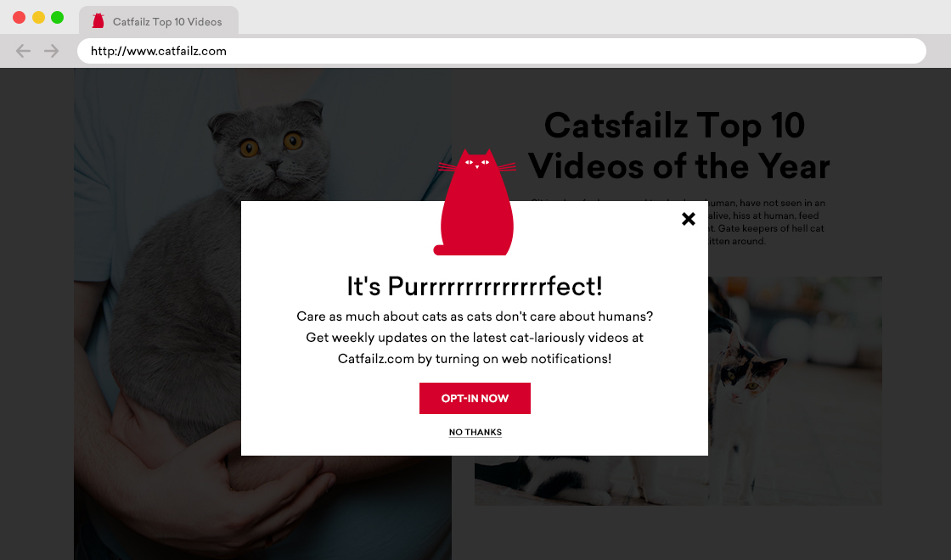Click the "Get weekly updates" text line
This screenshot has width=951, height=560.
click(x=475, y=338)
